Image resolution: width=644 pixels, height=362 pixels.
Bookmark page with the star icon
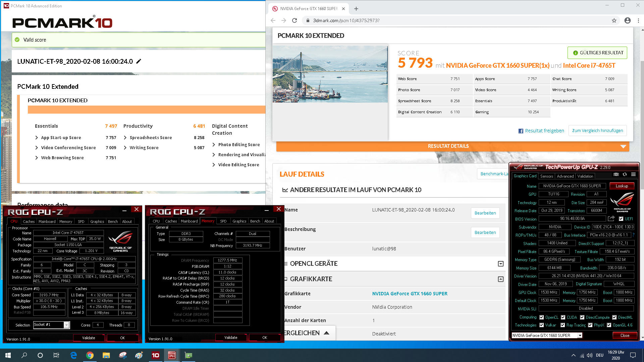[614, 20]
